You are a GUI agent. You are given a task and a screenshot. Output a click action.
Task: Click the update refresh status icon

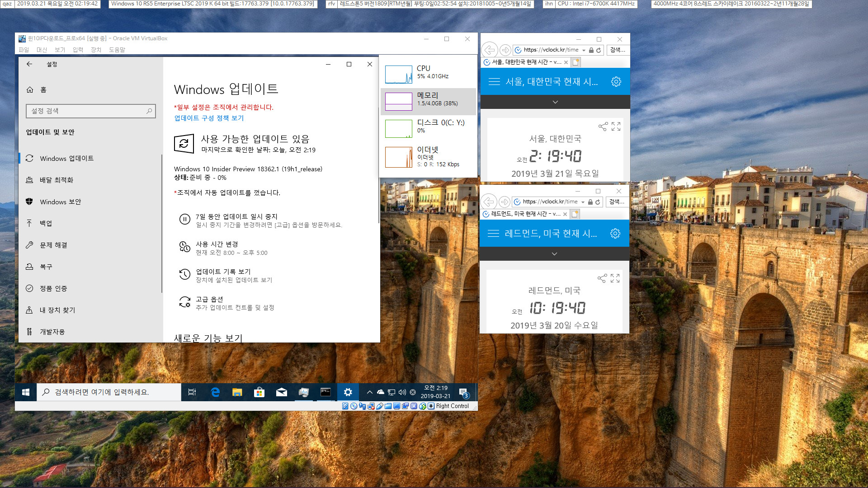[x=184, y=144]
